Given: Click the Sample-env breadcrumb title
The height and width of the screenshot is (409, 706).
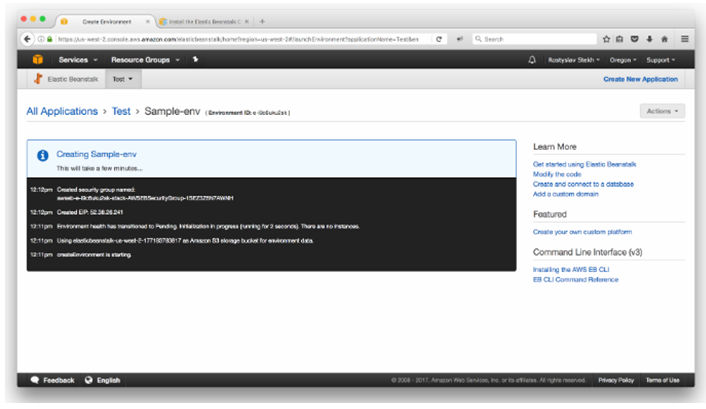Looking at the screenshot, I should [x=172, y=111].
